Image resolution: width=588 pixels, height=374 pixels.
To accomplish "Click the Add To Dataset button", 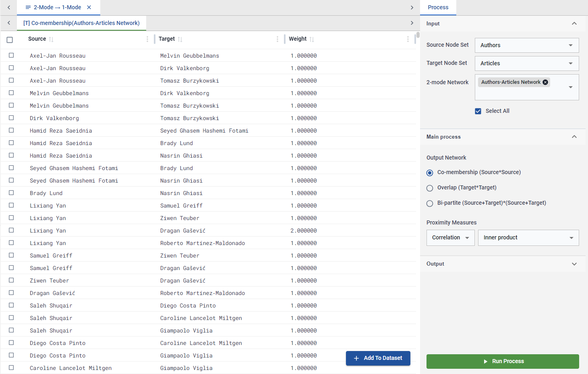I will (378, 358).
